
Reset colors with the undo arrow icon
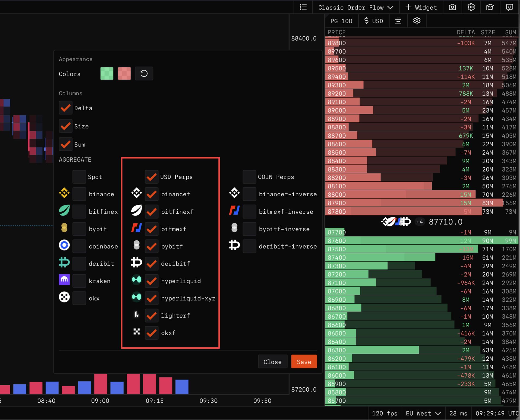coord(144,74)
